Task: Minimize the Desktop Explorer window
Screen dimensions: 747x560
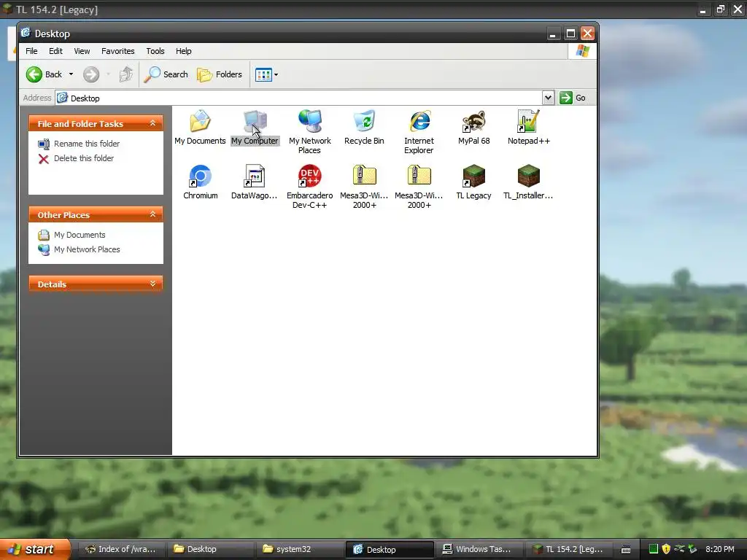Action: 553,34
